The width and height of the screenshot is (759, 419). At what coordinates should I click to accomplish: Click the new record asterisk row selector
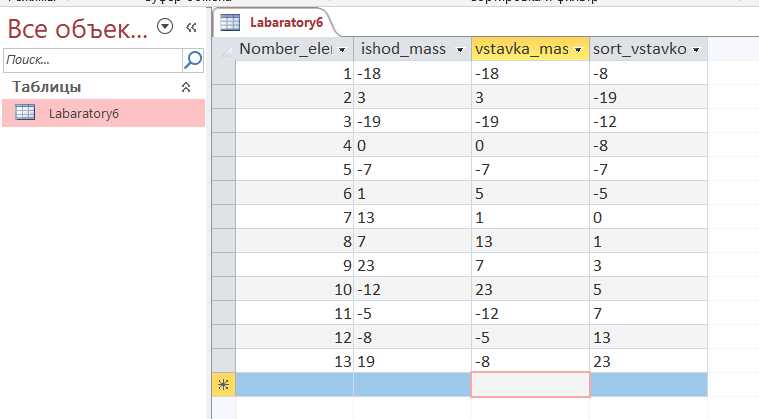(x=224, y=385)
